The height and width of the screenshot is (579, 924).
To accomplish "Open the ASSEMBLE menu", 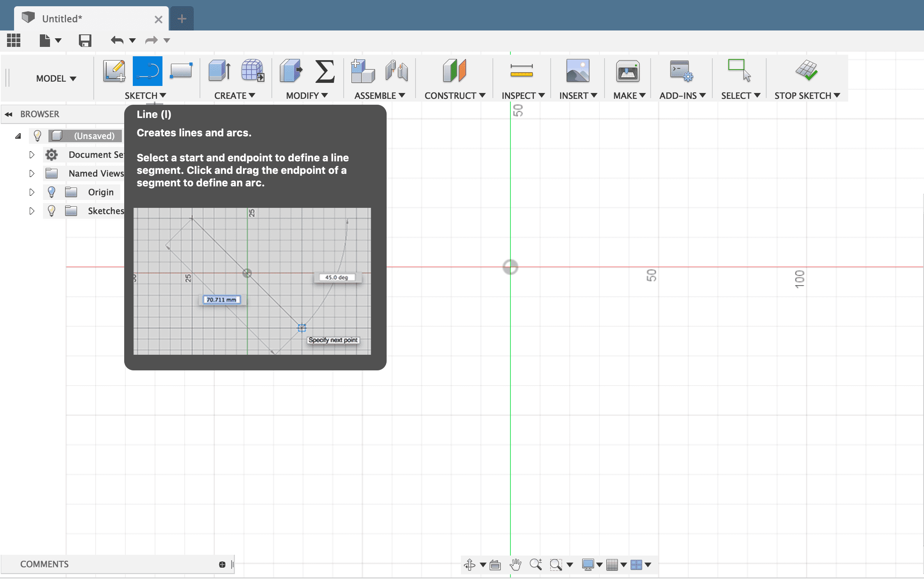I will coord(379,96).
